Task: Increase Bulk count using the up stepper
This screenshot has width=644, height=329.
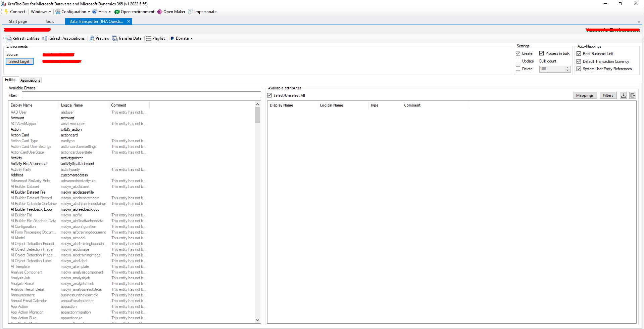Action: (567, 68)
